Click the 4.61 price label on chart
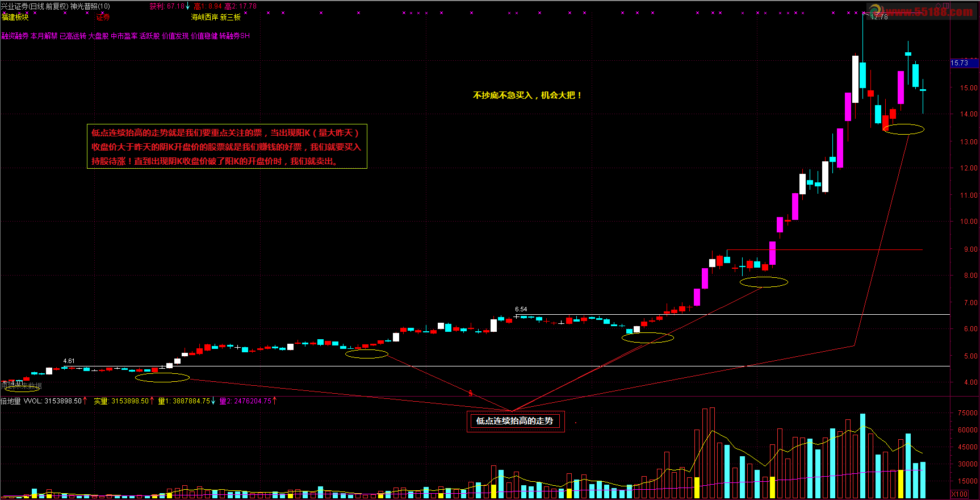 [x=69, y=361]
